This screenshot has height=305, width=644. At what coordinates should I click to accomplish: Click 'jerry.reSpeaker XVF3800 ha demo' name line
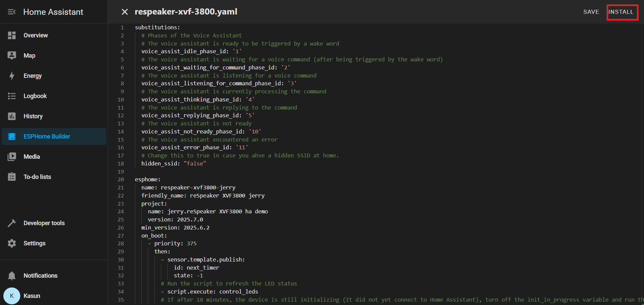[208, 211]
